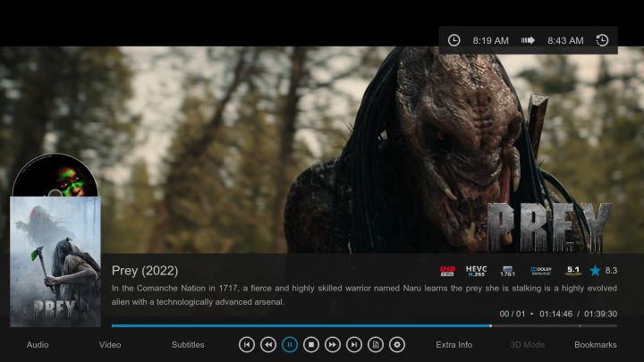Open the playlist icon next to settings

pyautogui.click(x=376, y=344)
